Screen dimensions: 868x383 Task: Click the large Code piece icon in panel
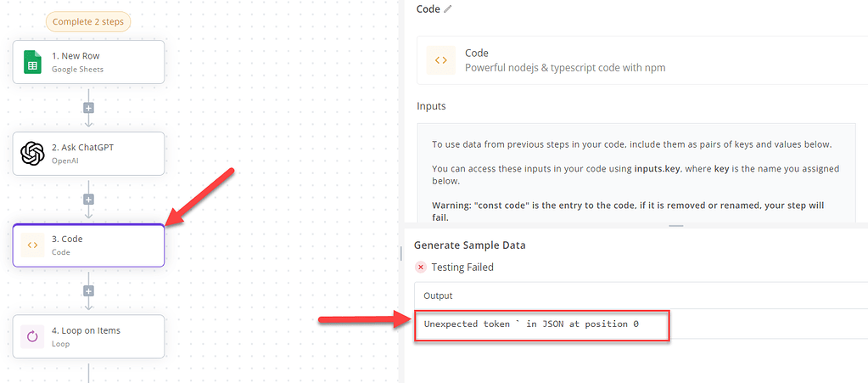coord(441,60)
